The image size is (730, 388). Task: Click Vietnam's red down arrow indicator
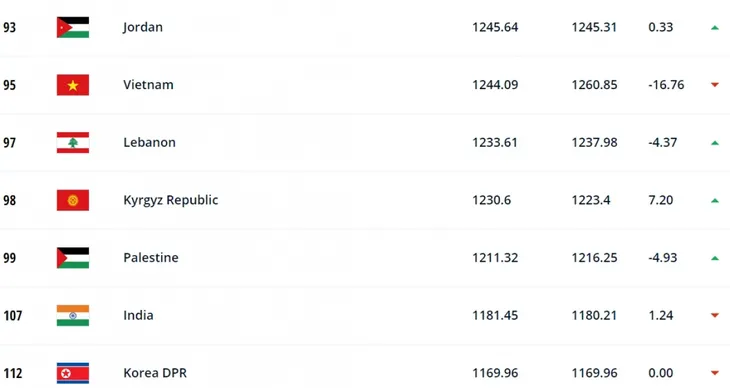click(715, 85)
